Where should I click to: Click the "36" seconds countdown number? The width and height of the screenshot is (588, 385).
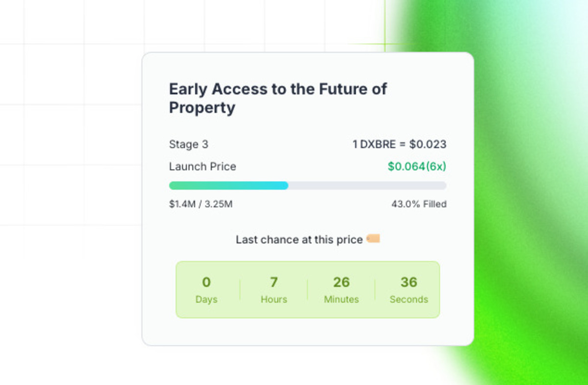pos(409,282)
